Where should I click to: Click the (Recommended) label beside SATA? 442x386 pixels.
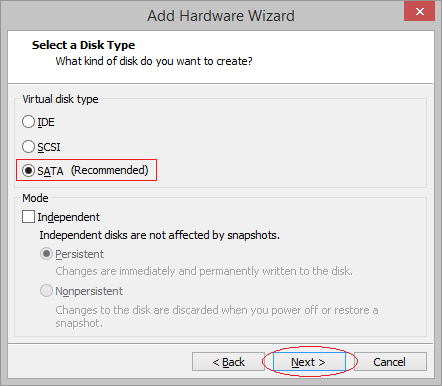click(x=109, y=170)
